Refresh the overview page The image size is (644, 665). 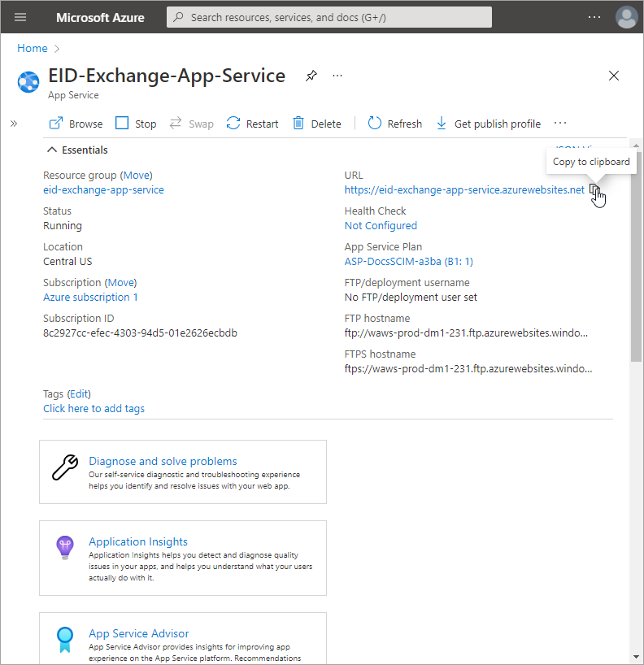(395, 124)
